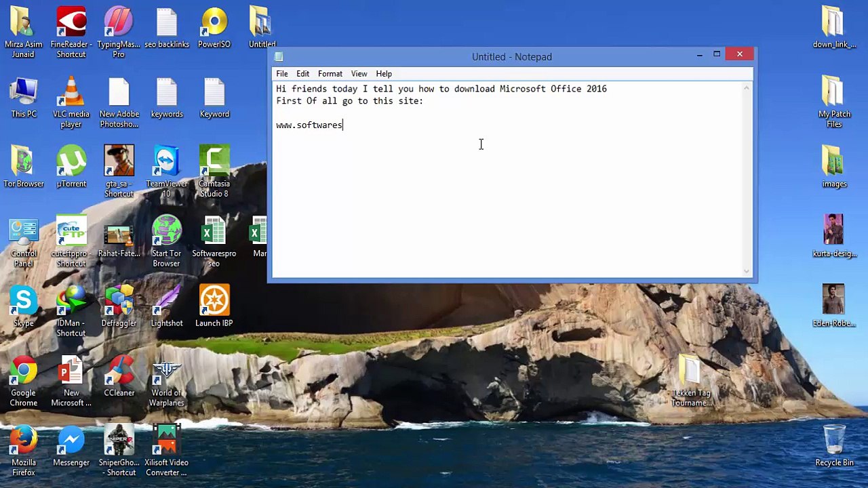Select the New Adobe Photoshop file icon
Image resolution: width=868 pixels, height=488 pixels.
tap(119, 102)
